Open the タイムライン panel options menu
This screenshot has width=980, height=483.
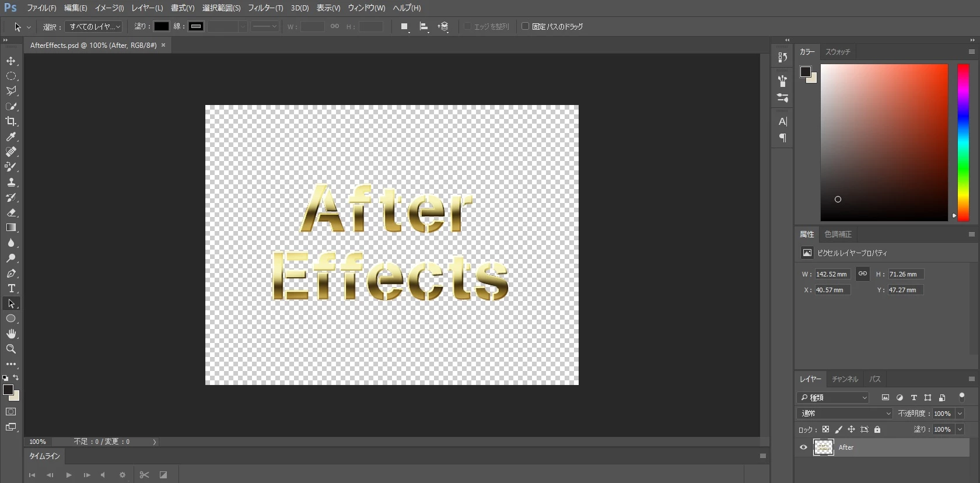(x=762, y=456)
